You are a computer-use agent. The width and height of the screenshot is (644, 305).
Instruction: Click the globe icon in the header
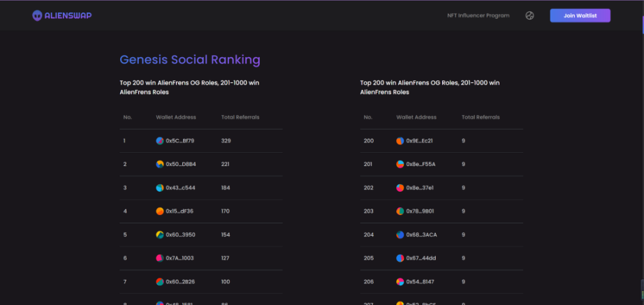click(x=529, y=15)
